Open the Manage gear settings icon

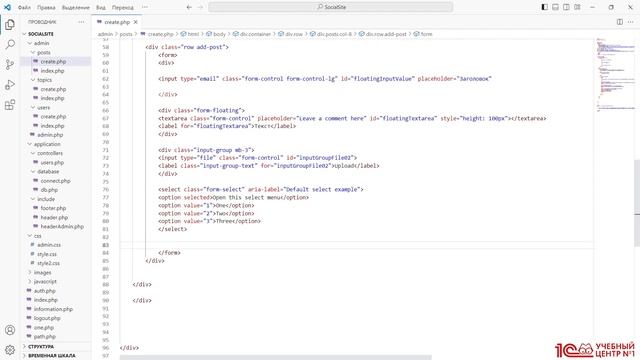point(10,349)
